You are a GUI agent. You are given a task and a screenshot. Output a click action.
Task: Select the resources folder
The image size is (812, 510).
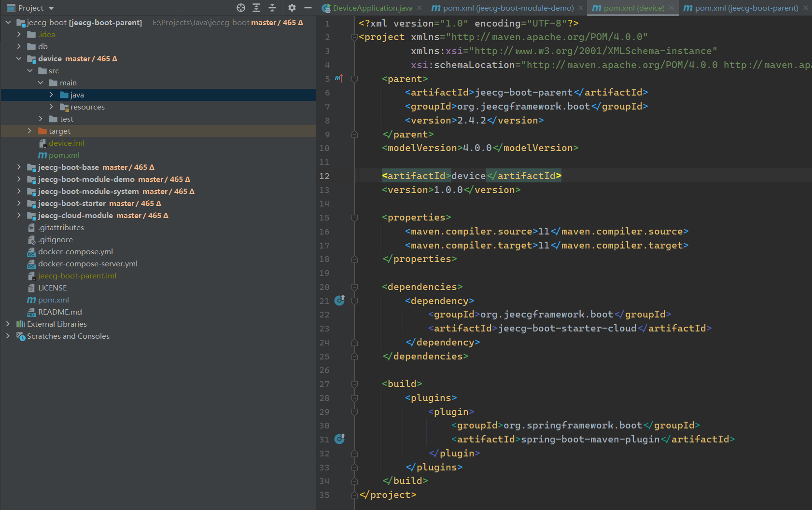point(87,107)
